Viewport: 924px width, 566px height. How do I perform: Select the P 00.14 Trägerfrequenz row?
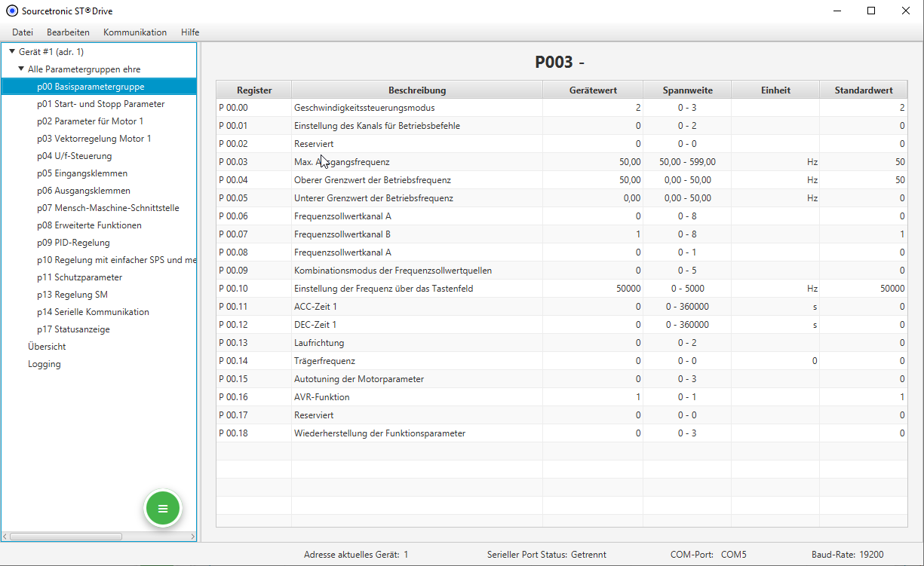416,361
